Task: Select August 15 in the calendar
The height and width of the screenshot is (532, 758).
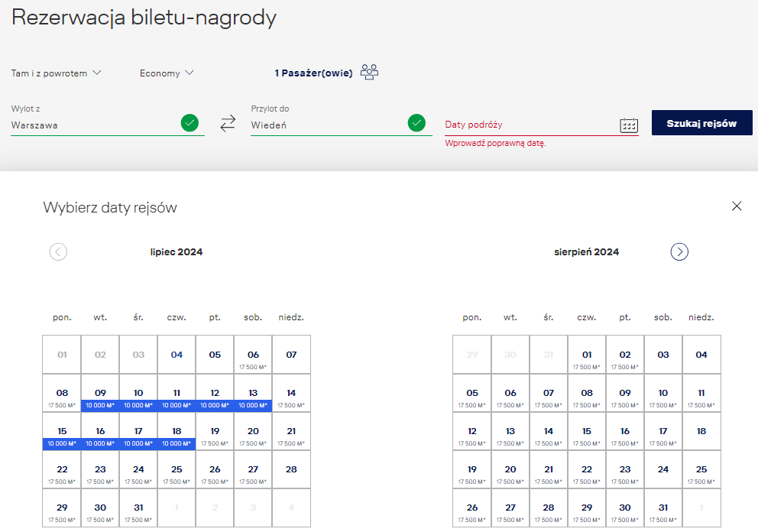Action: tap(586, 431)
